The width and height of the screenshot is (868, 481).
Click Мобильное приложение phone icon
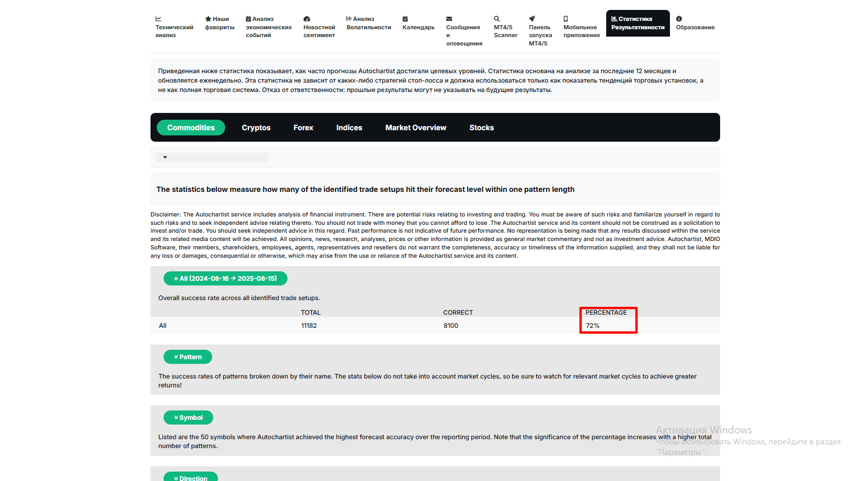point(566,19)
